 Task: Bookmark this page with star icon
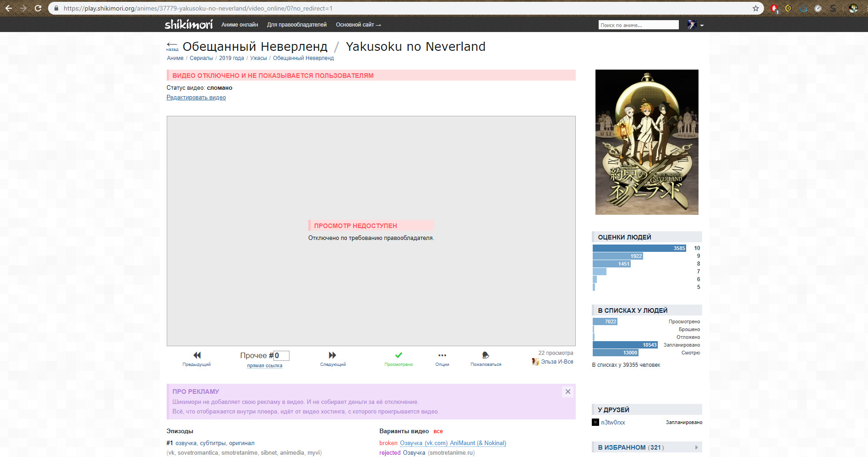[x=756, y=8]
